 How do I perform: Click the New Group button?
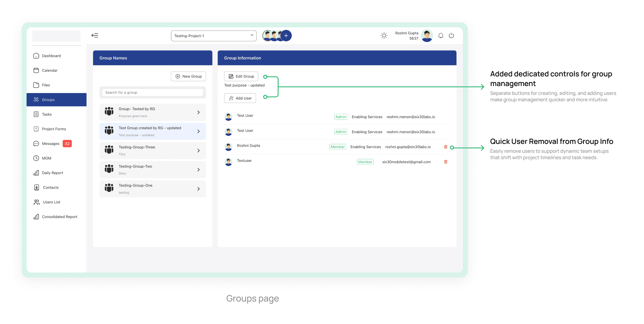point(188,76)
